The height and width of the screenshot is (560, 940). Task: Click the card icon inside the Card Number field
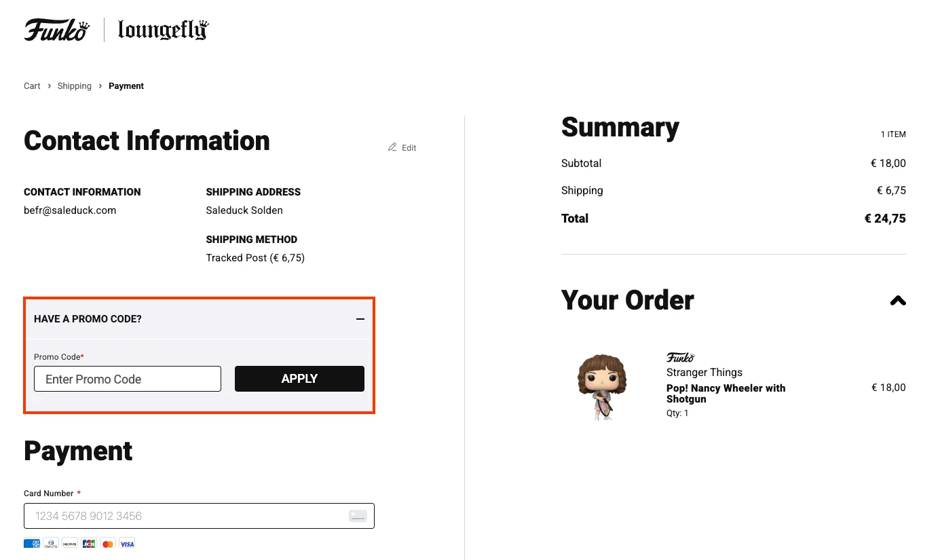point(358,516)
